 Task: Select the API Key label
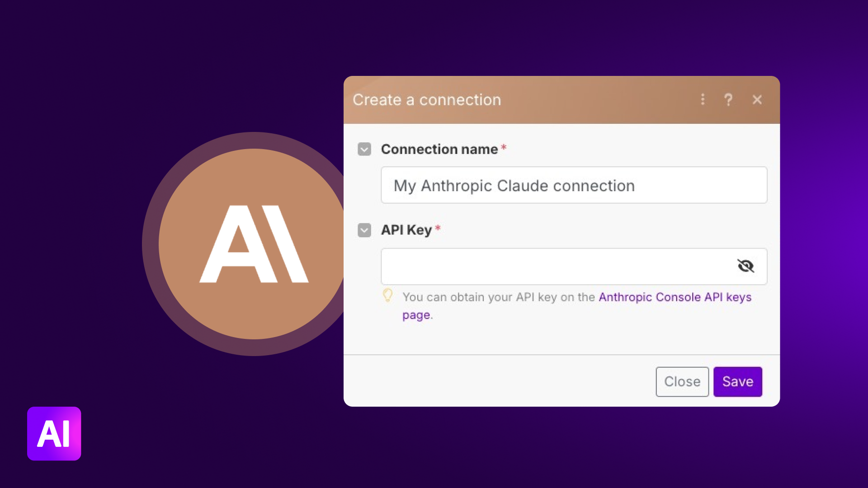click(406, 230)
